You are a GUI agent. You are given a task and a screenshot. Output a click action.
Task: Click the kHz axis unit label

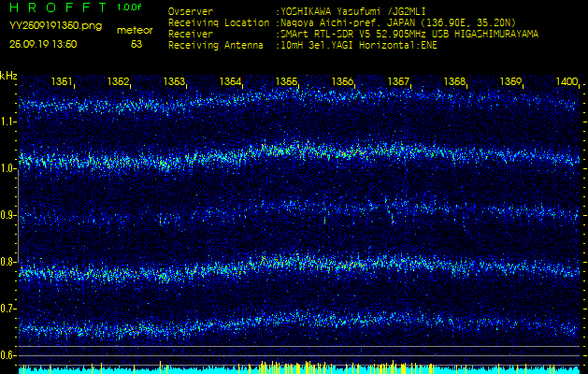8,76
